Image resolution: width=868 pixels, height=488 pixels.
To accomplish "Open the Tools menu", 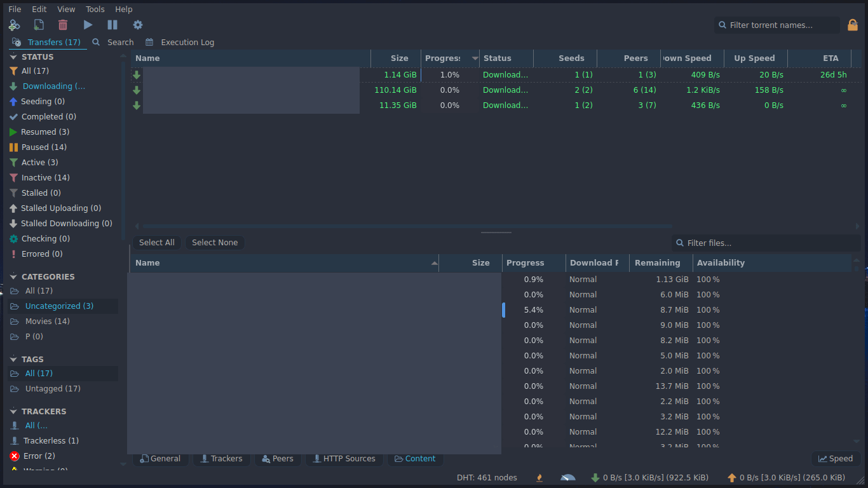I will click(95, 9).
